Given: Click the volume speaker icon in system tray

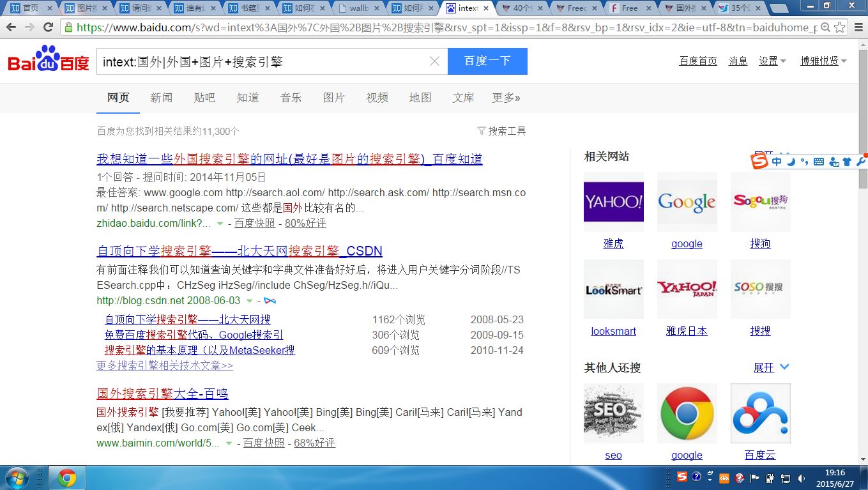Looking at the screenshot, I should pos(802,478).
